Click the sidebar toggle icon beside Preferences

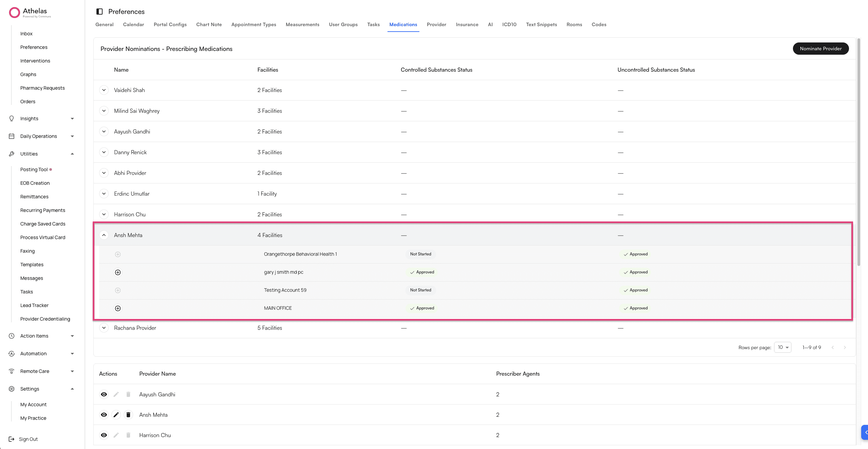100,12
